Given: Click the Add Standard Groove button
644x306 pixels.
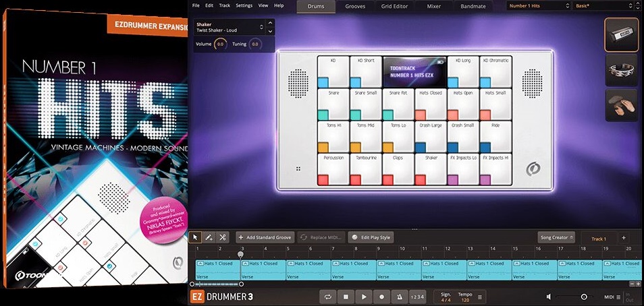Looking at the screenshot, I should pos(266,237).
